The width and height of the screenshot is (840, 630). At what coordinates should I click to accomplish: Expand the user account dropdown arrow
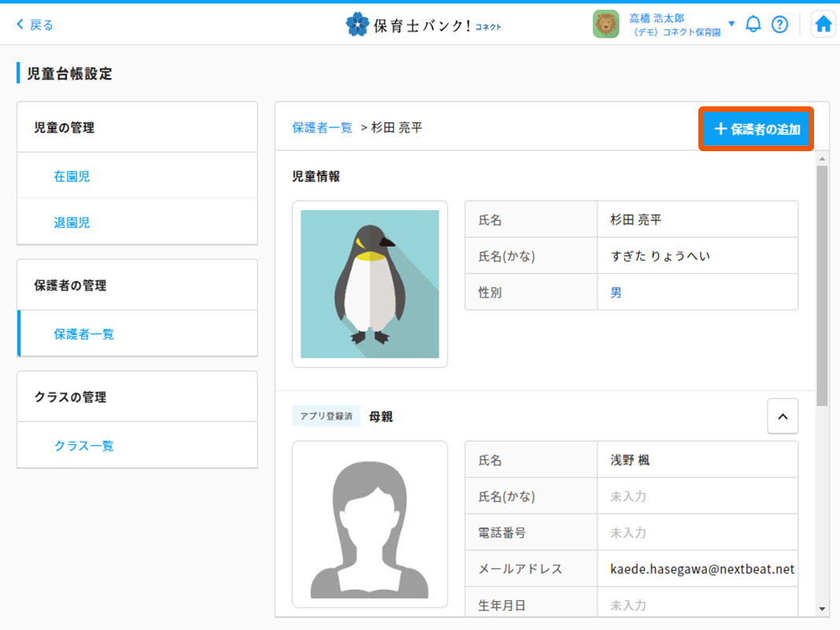pyautogui.click(x=731, y=24)
